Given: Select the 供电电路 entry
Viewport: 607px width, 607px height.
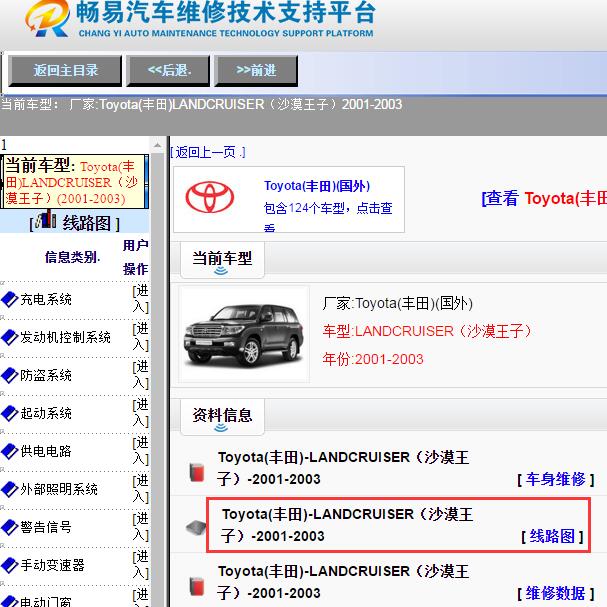Looking at the screenshot, I should (x=46, y=451).
